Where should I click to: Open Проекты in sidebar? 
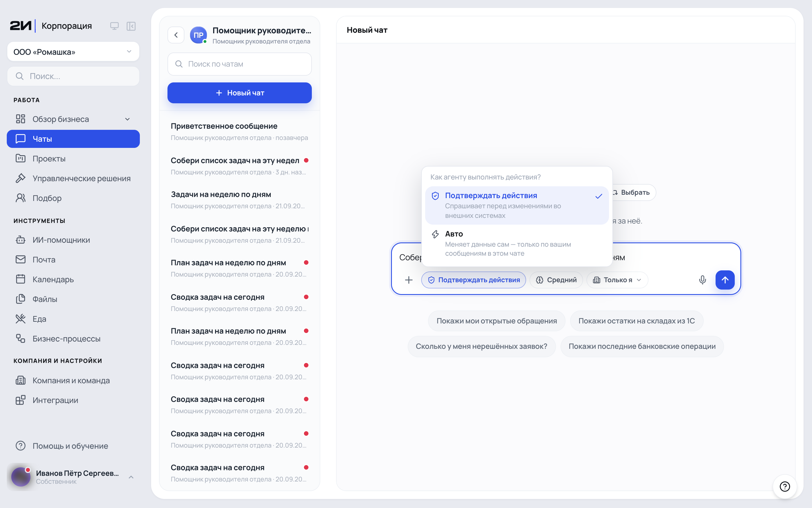(73, 159)
